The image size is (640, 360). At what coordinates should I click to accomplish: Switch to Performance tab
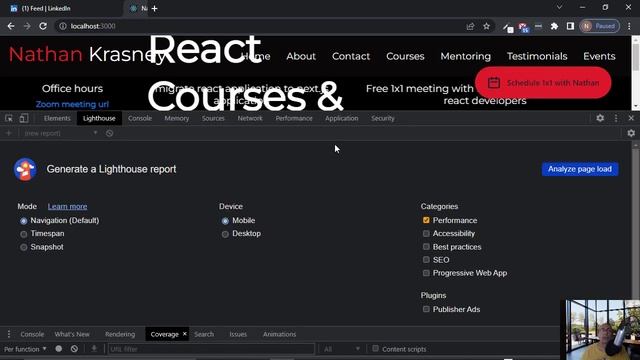[294, 118]
